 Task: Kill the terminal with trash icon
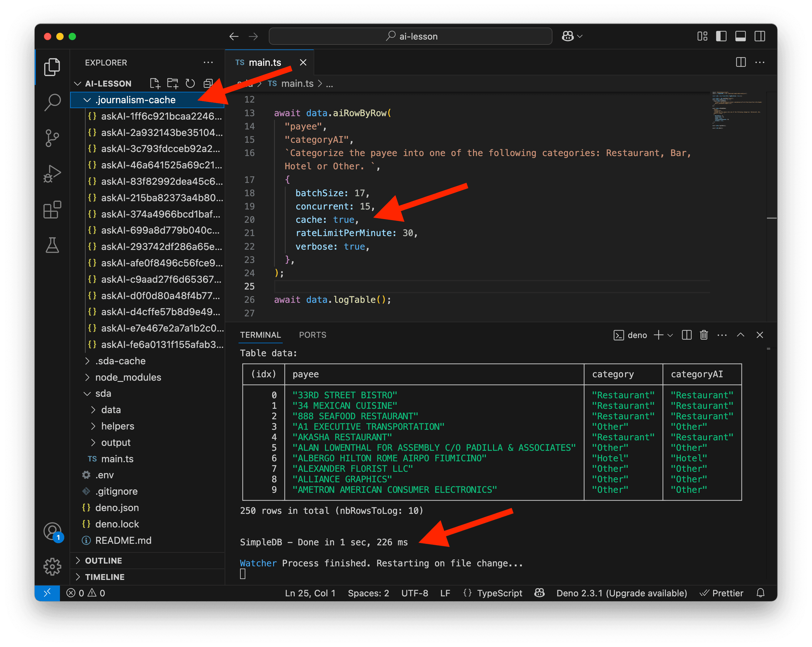click(704, 335)
